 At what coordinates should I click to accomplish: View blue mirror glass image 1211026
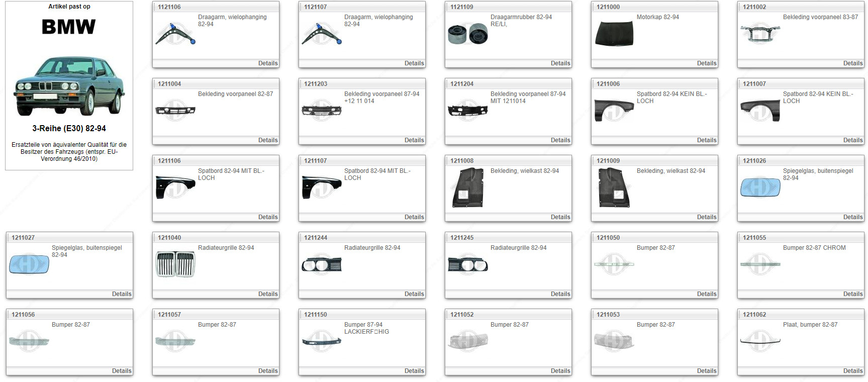coord(760,187)
